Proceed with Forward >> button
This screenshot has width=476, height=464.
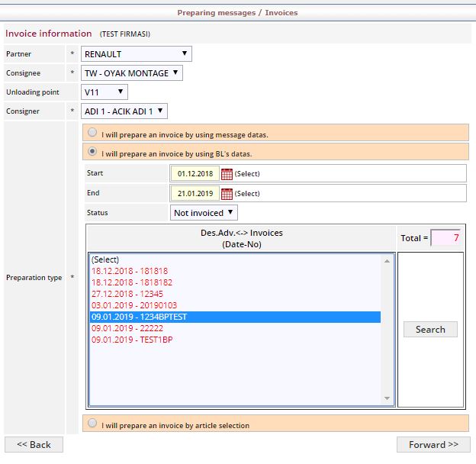click(x=433, y=445)
